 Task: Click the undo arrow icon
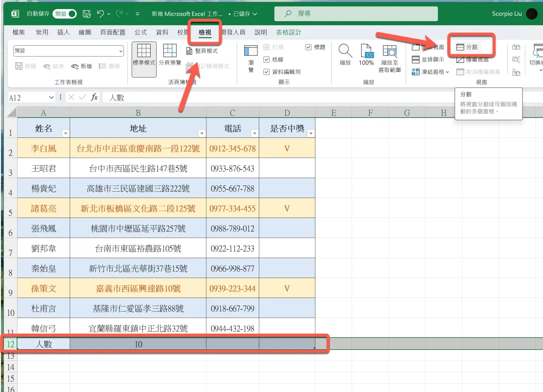[100, 14]
